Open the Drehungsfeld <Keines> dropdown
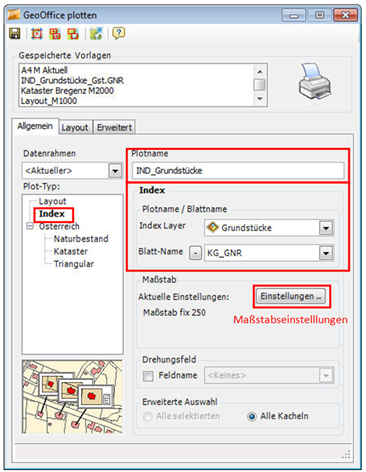This screenshot has height=472, width=366. point(326,376)
